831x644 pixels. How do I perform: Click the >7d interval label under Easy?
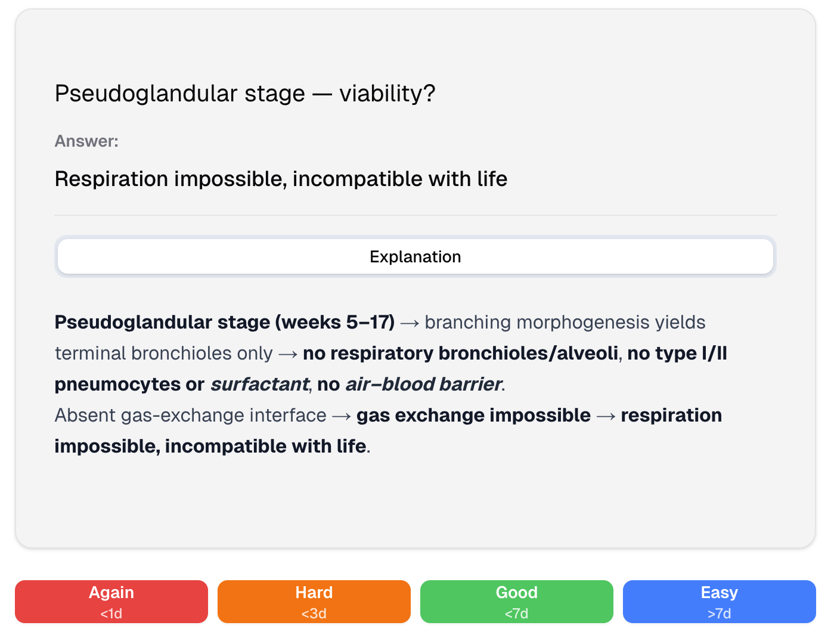(x=718, y=612)
